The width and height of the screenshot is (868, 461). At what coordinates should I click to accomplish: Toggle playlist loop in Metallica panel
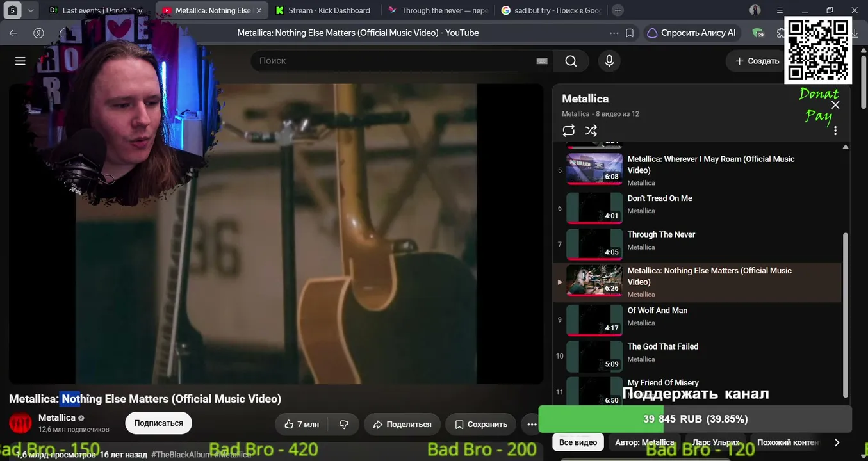point(568,131)
